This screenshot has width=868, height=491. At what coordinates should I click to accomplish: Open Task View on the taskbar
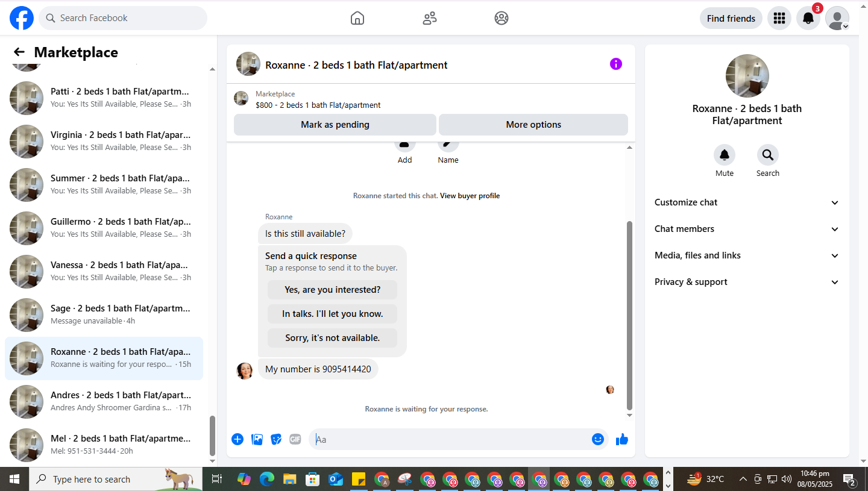(x=217, y=479)
